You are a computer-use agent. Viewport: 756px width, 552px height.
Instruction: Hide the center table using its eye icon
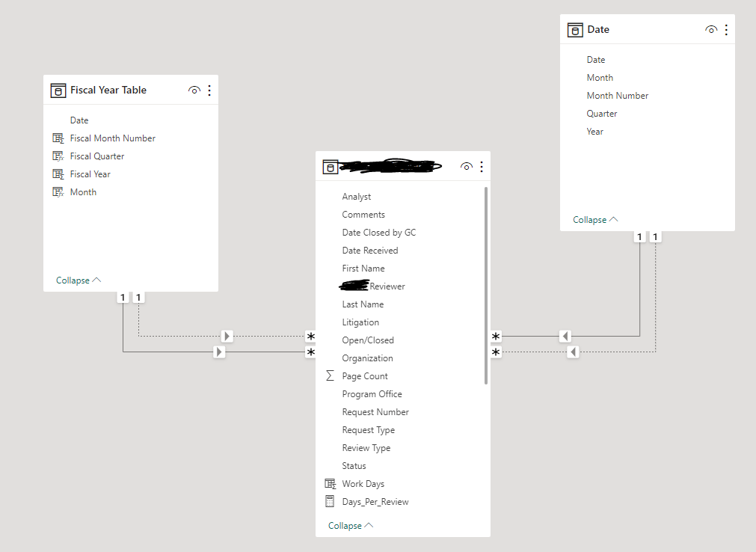click(467, 166)
